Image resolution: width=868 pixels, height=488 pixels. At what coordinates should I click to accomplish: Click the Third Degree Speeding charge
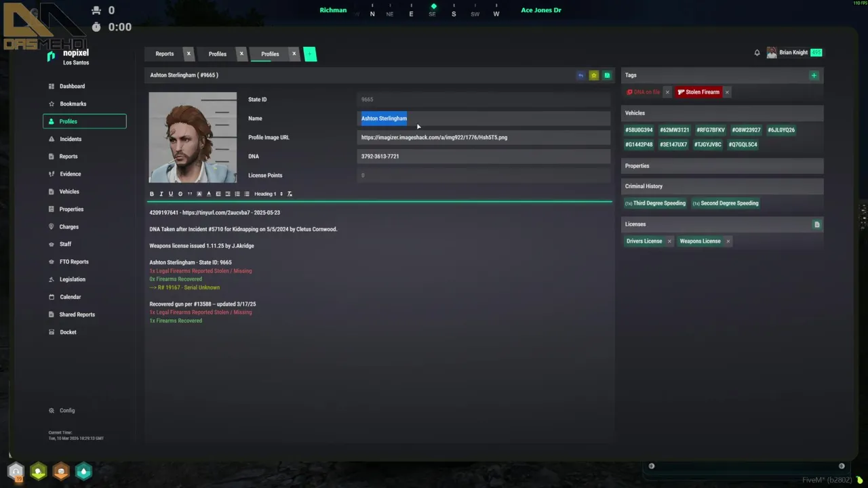656,203
